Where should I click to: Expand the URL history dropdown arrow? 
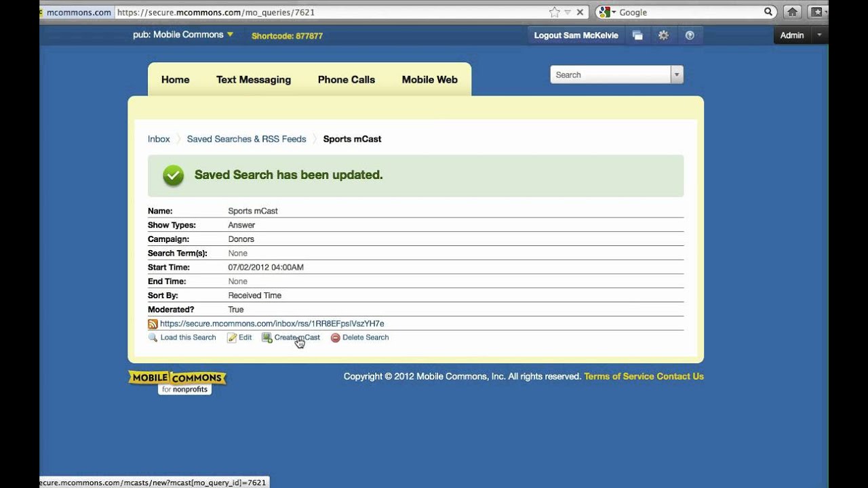568,12
